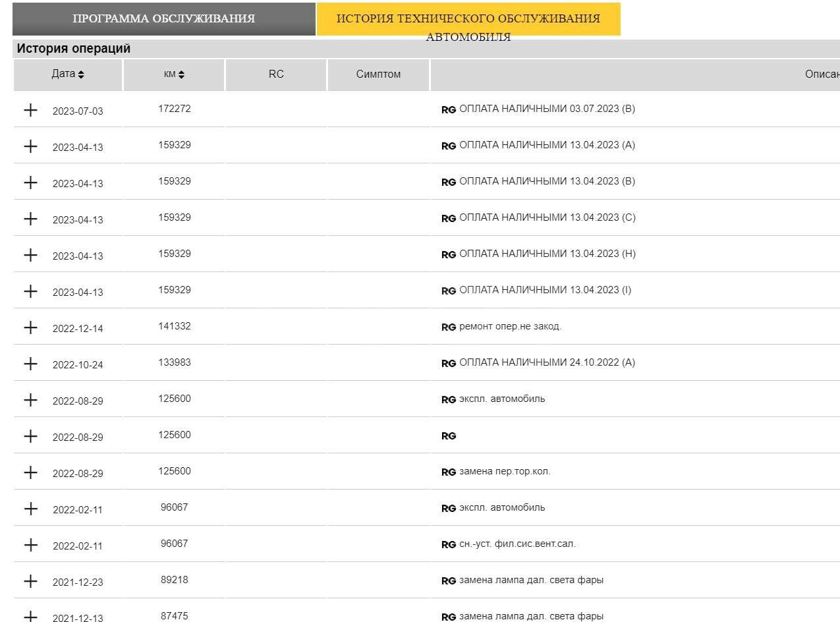Viewport: 840px width, 622px height.
Task: Click text ОПЛАТА НАЛИЧНЫМИ 24.10.2022 (A)
Action: pyautogui.click(x=547, y=362)
